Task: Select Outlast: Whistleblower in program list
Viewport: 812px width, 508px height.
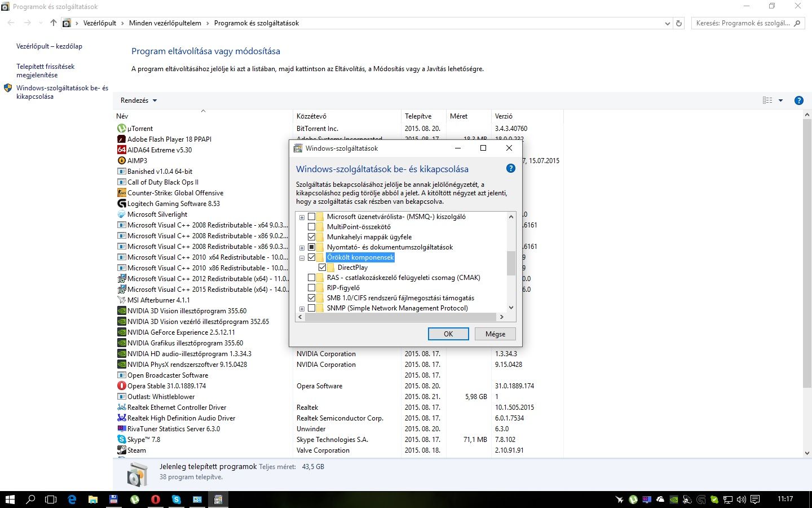Action: tap(161, 397)
